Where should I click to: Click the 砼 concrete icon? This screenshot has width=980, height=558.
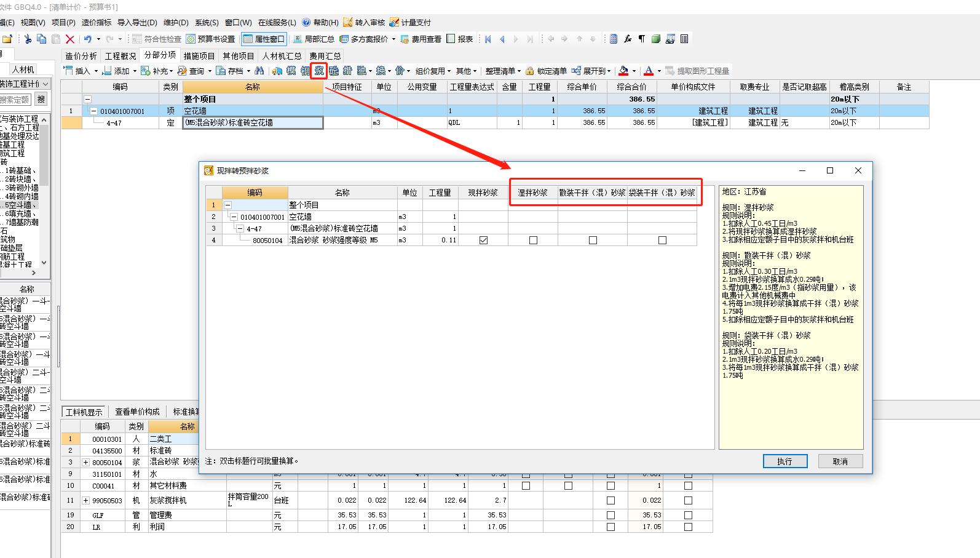point(333,71)
